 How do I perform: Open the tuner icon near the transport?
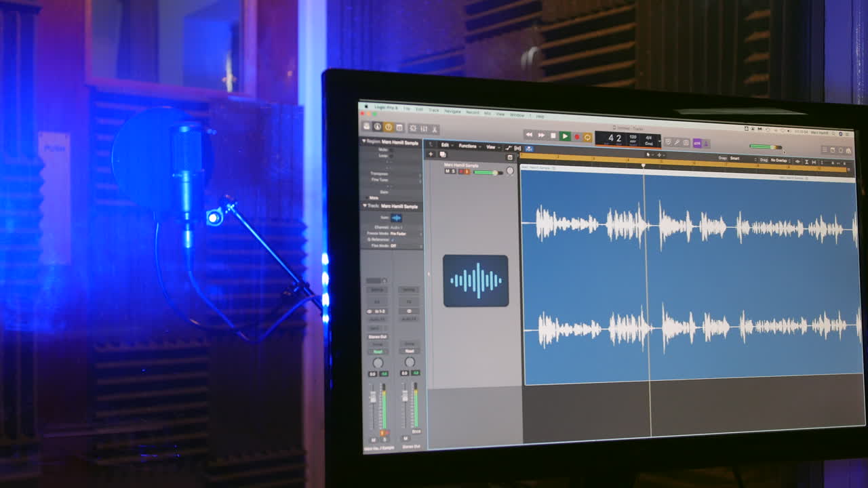click(677, 142)
